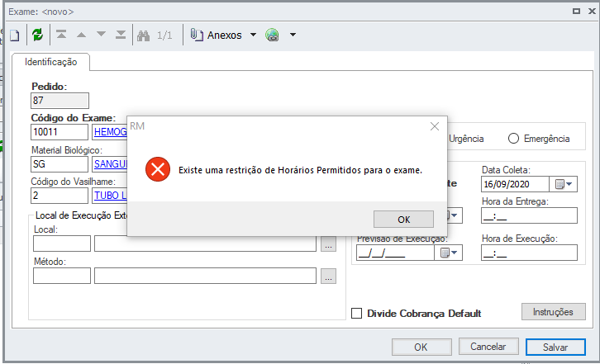
Task: Jump to the last record arrow
Action: click(x=121, y=35)
